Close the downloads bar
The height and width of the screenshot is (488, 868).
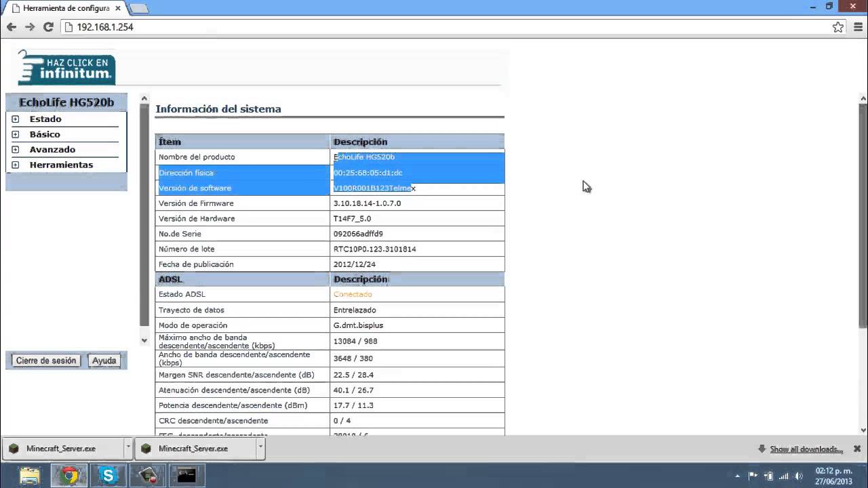pyautogui.click(x=857, y=449)
